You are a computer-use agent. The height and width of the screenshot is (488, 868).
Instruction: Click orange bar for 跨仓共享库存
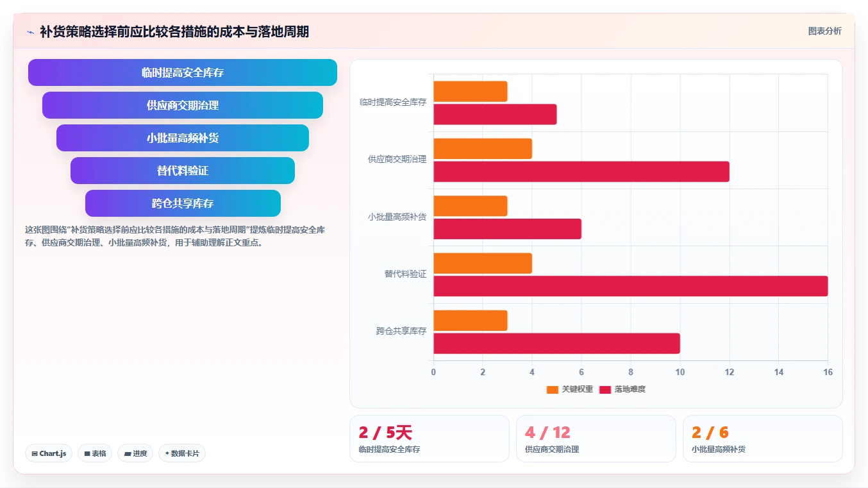click(x=471, y=321)
